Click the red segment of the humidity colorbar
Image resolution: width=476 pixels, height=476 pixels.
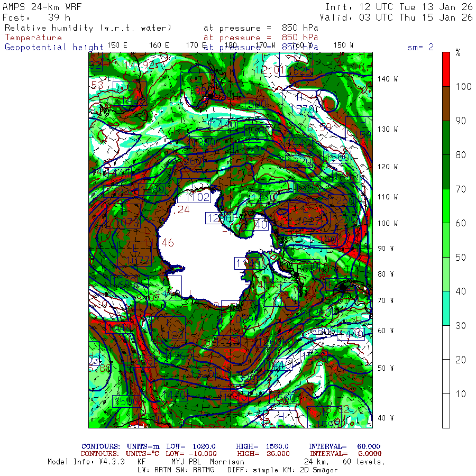click(446, 69)
